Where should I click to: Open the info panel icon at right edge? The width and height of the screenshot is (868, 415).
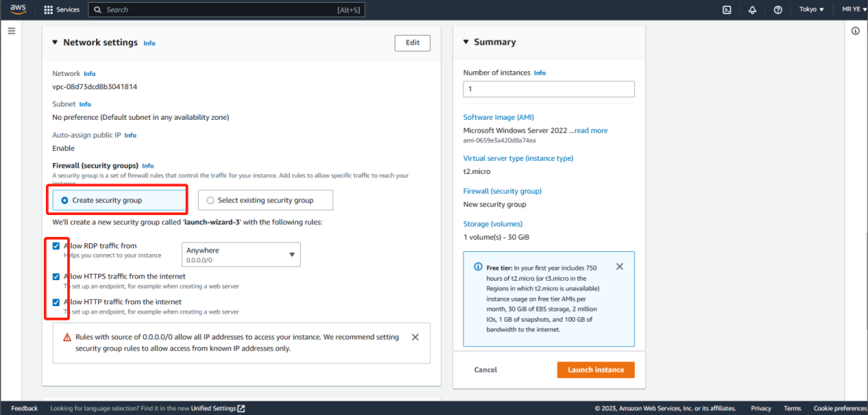[x=856, y=32]
